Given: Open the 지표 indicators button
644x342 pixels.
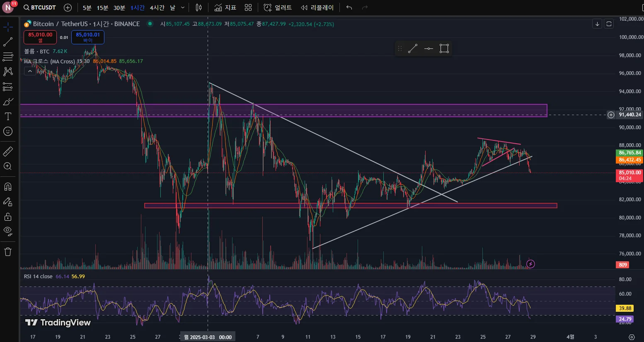Looking at the screenshot, I should coord(225,7).
